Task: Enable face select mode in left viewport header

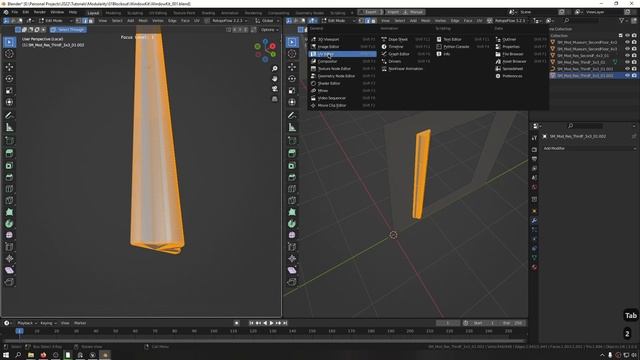Action: tap(91, 20)
